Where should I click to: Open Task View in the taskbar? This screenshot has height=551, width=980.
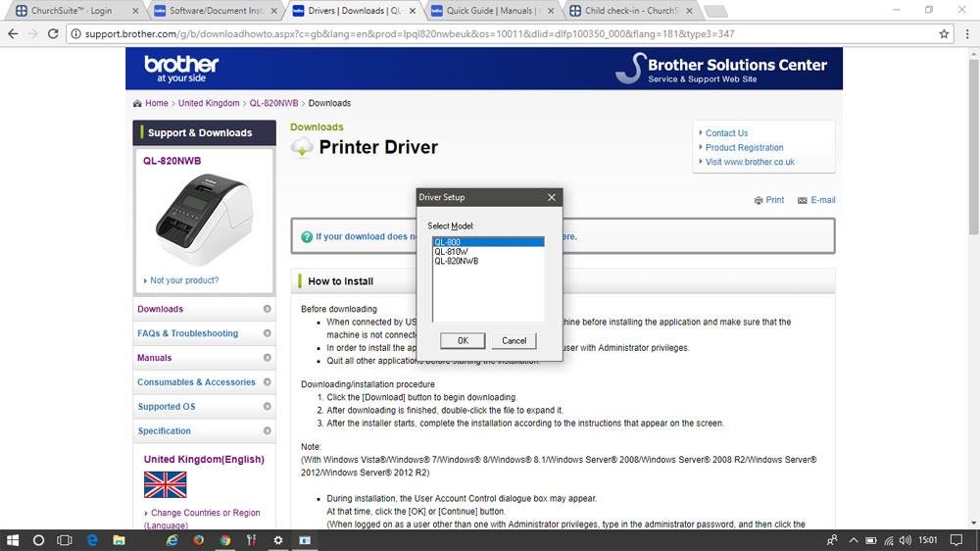coord(65,540)
